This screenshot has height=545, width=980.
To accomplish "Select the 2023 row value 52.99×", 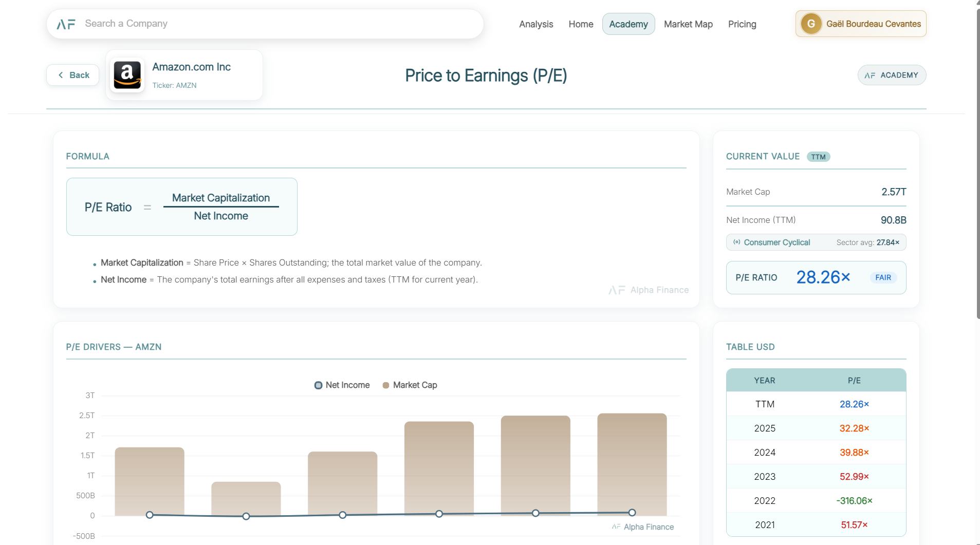I will click(x=854, y=477).
